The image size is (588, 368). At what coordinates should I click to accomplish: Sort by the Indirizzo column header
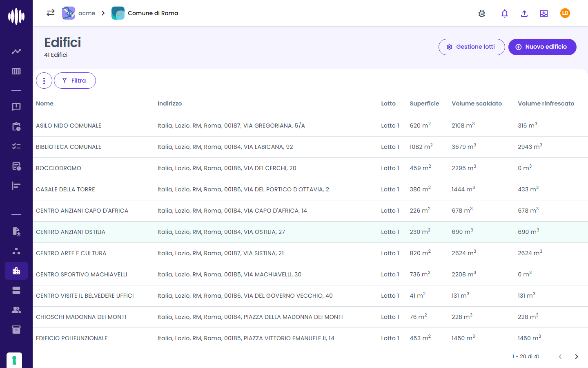170,103
